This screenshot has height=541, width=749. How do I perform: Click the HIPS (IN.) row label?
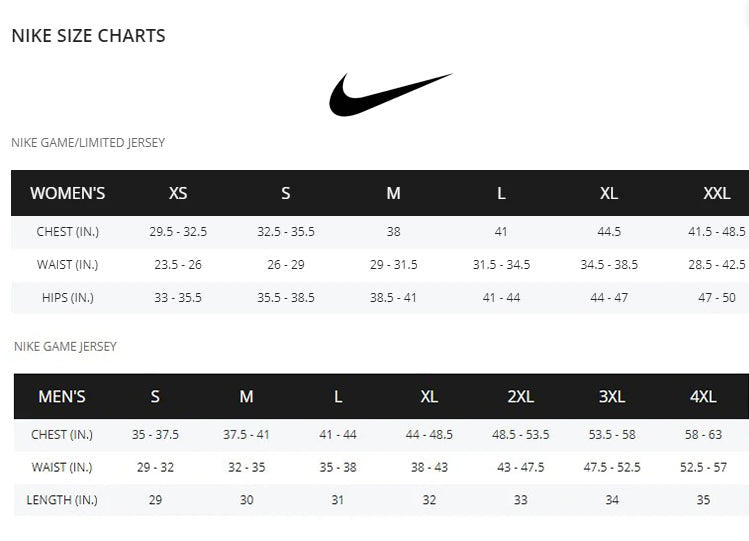(x=68, y=298)
